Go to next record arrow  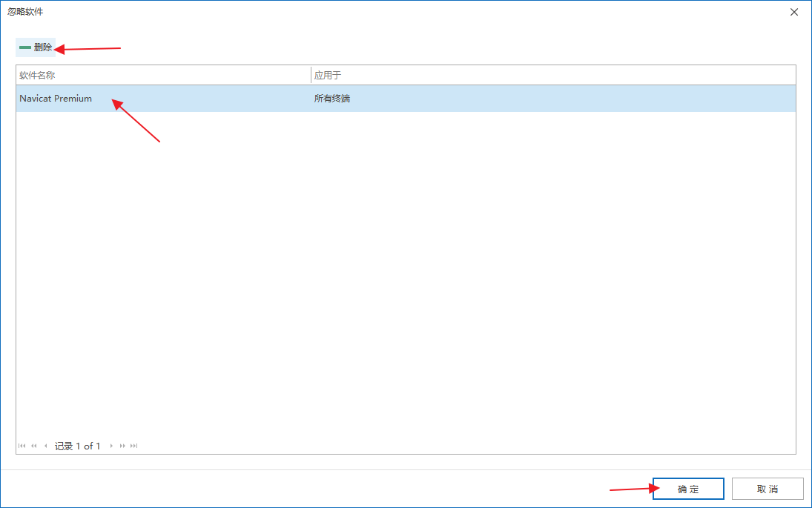111,446
